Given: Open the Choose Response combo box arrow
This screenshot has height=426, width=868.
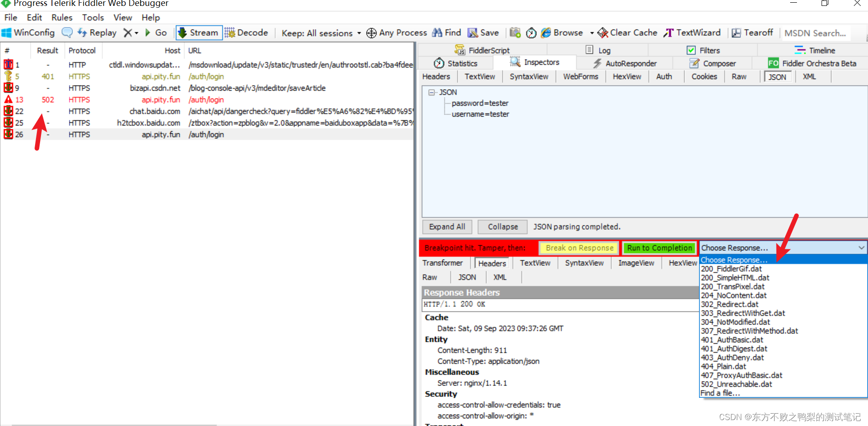Looking at the screenshot, I should [x=861, y=248].
